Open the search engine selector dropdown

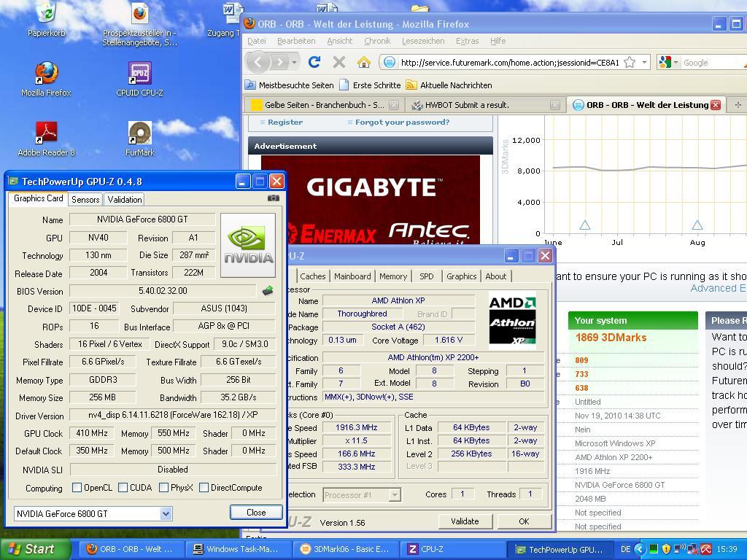[x=668, y=63]
